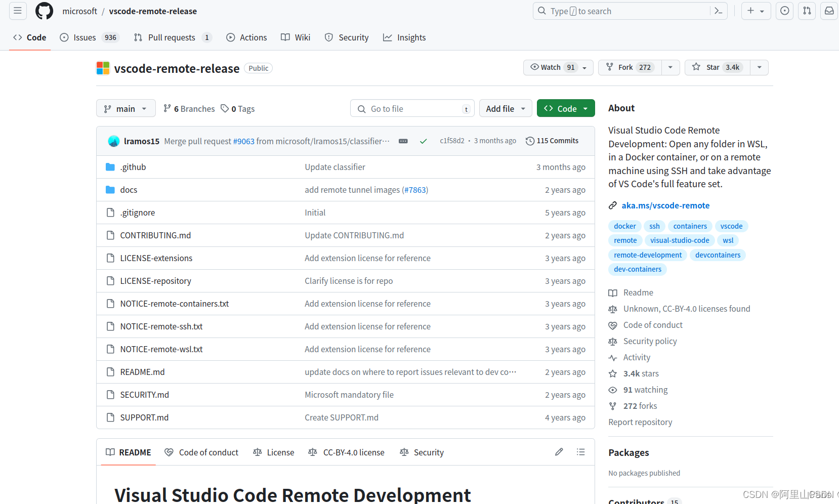Screen dimensions: 839x504
Task: Open NOTICE-remote-ssh.txt file
Action: click(x=161, y=326)
